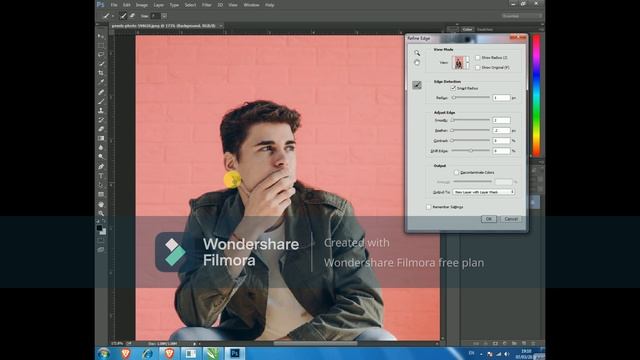Select the Lasso tool
Image resolution: width=640 pixels, height=360 pixels.
[x=101, y=55]
